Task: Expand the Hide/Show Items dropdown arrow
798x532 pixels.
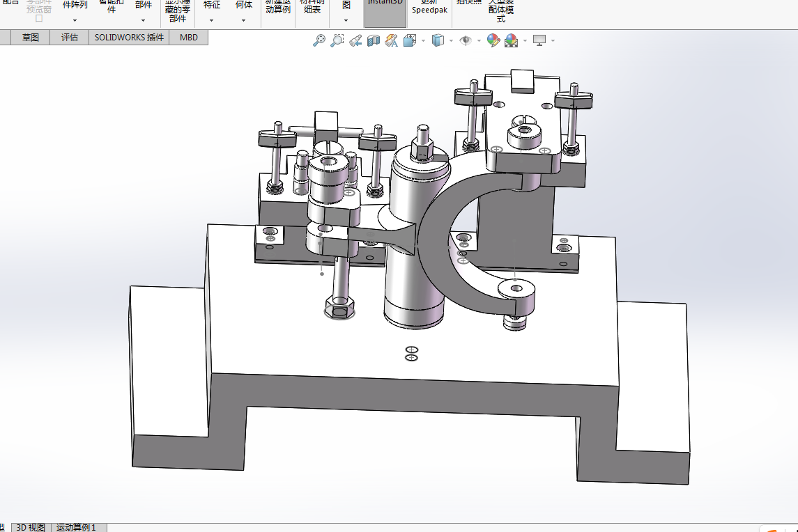Action: click(x=479, y=40)
